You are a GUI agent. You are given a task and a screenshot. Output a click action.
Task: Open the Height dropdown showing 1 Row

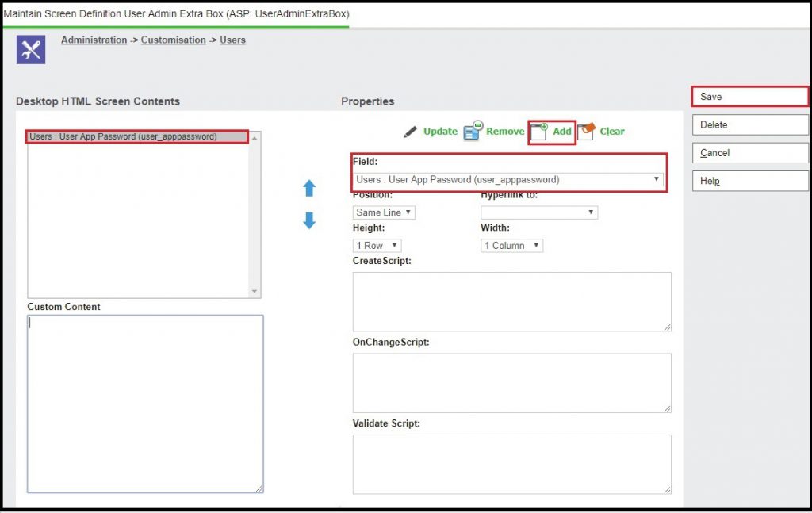(376, 245)
